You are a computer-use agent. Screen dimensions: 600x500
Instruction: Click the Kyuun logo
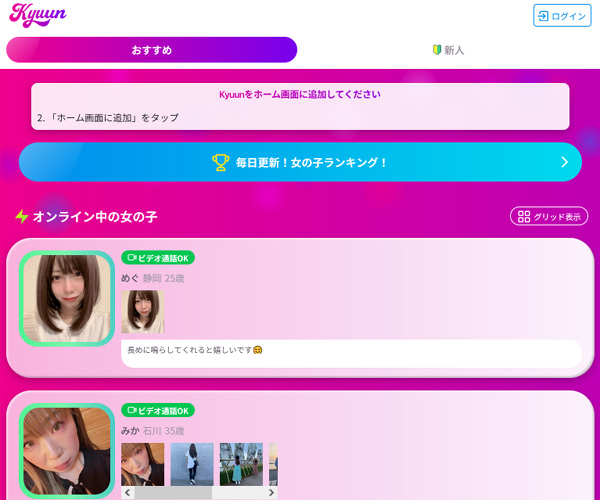(x=38, y=16)
